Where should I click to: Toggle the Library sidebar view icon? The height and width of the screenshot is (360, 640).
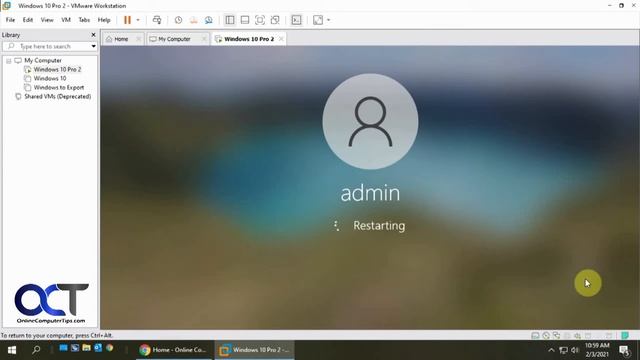click(230, 20)
